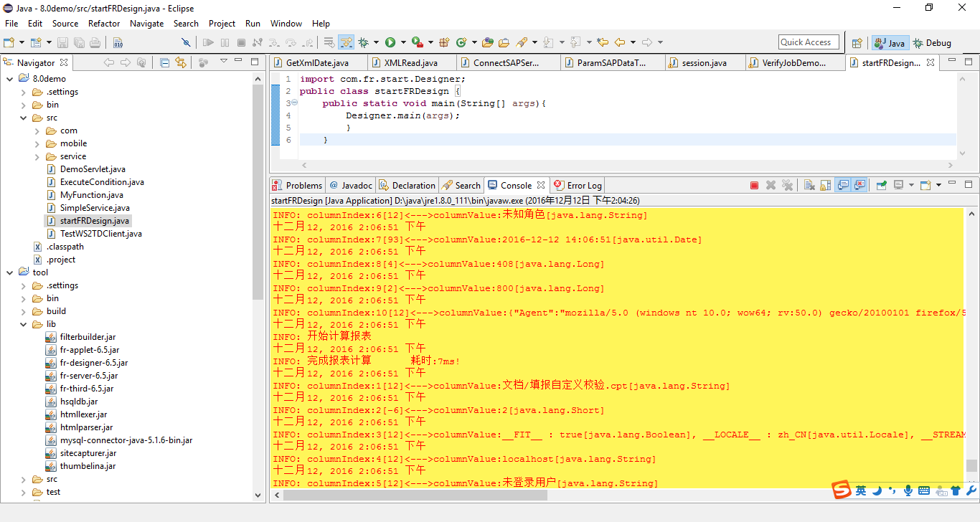Collapse the lib folder in tool project

coord(24,324)
